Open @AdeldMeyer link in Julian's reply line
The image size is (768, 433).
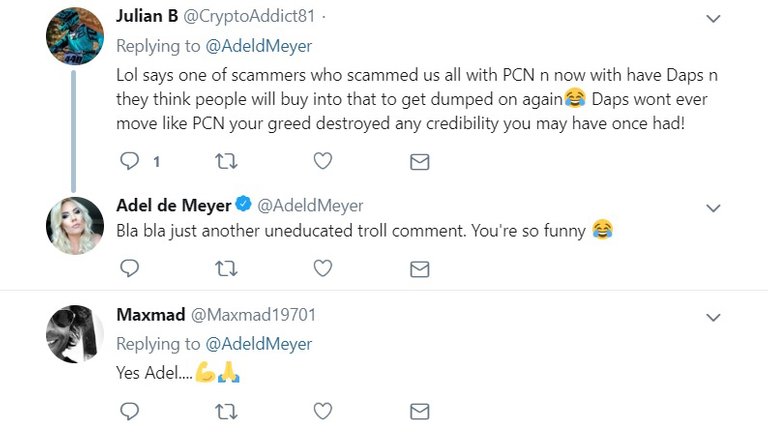point(258,46)
